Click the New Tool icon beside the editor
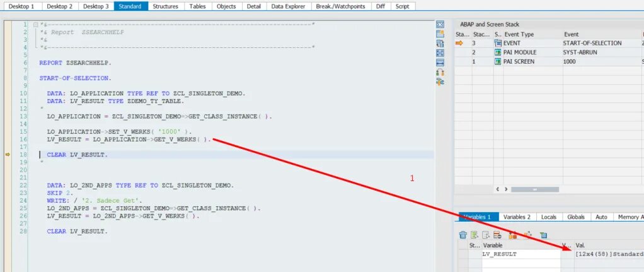The height and width of the screenshot is (272, 644). coord(440,33)
